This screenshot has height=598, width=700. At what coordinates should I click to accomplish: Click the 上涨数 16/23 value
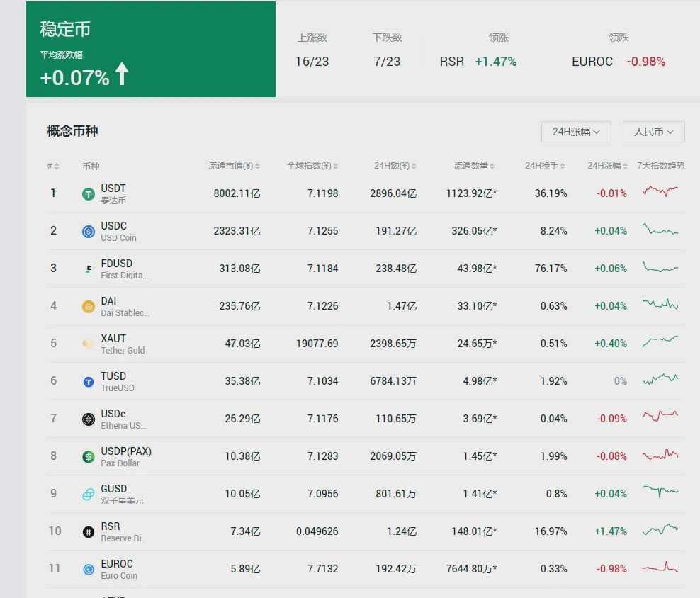pos(312,61)
